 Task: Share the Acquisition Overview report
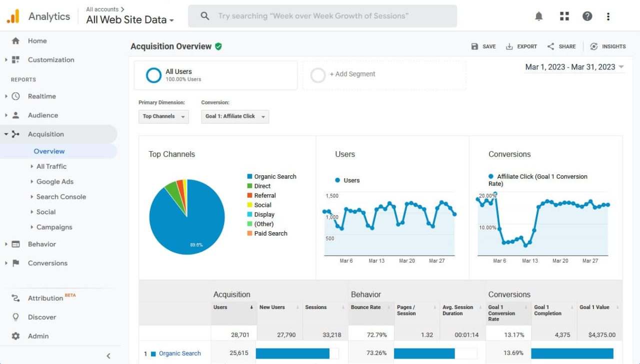pos(561,46)
